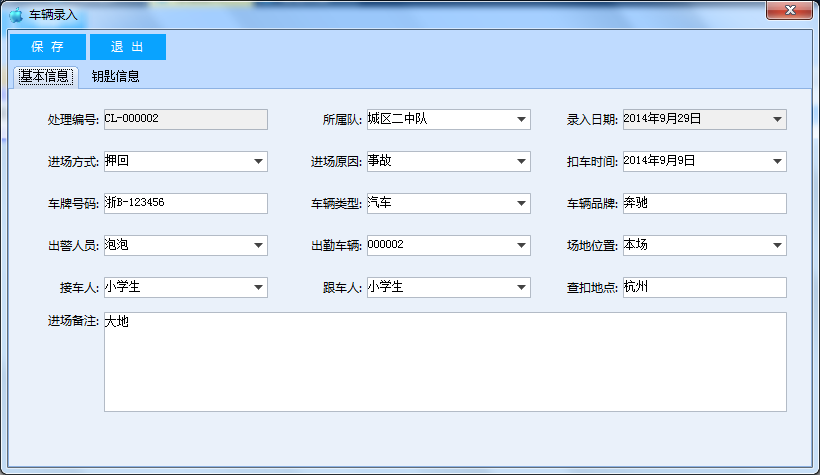Expand the 所属队 dropdown

pos(521,120)
